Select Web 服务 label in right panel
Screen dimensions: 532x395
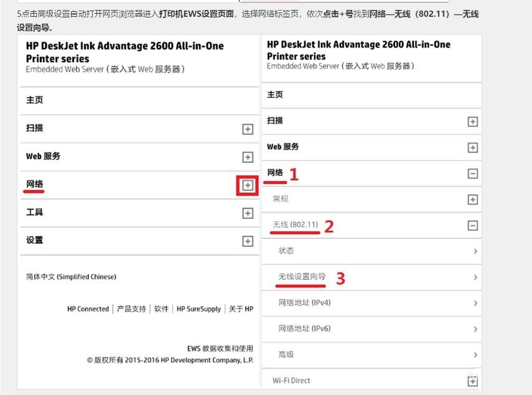click(x=283, y=147)
